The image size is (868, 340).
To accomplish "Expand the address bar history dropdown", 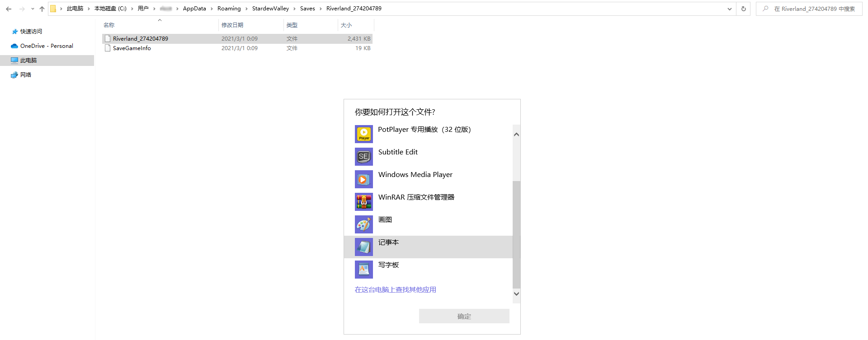I will point(730,9).
